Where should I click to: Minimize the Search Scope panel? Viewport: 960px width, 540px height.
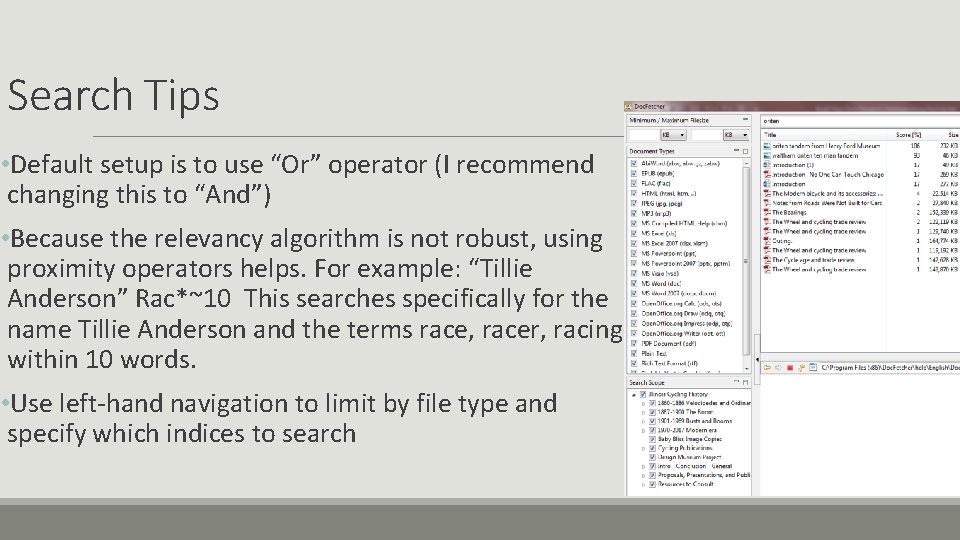pyautogui.click(x=736, y=382)
